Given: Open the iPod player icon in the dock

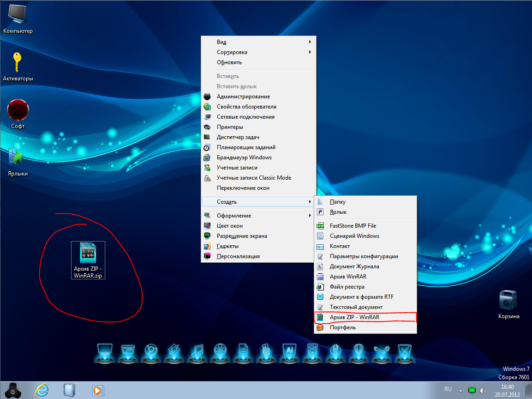Looking at the screenshot, I should point(312,353).
